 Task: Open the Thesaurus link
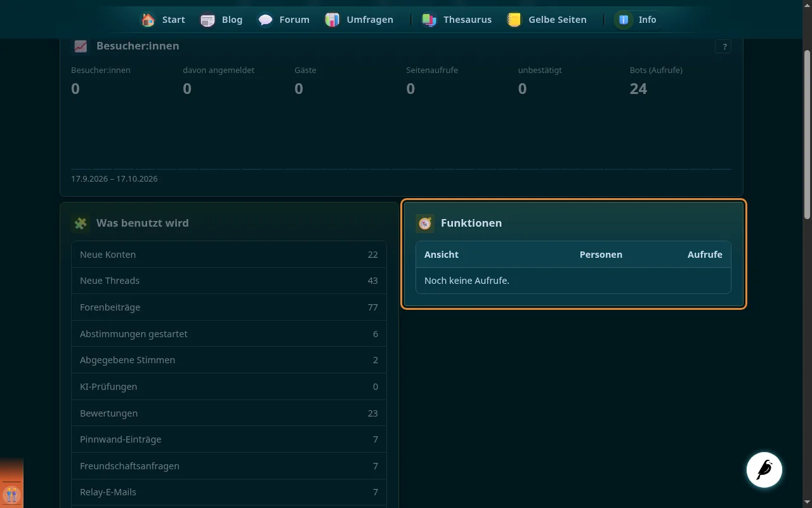pyautogui.click(x=457, y=20)
